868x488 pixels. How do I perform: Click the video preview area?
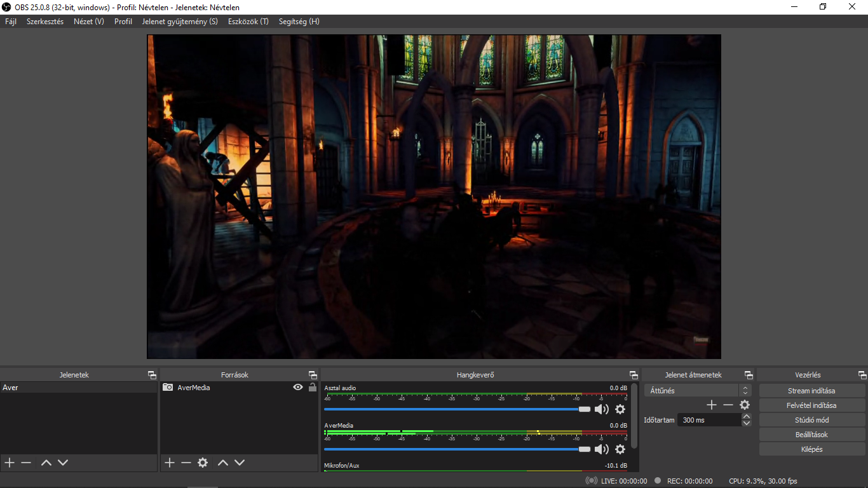434,197
